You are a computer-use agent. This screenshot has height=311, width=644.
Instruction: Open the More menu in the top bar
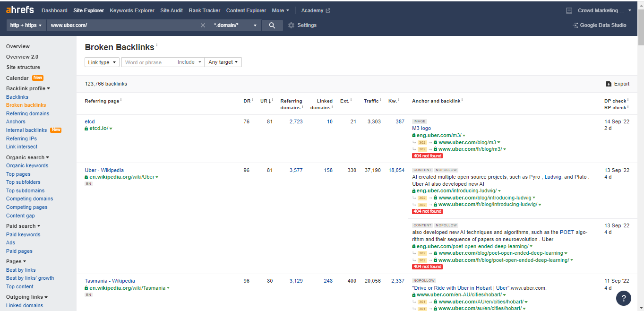pyautogui.click(x=280, y=10)
